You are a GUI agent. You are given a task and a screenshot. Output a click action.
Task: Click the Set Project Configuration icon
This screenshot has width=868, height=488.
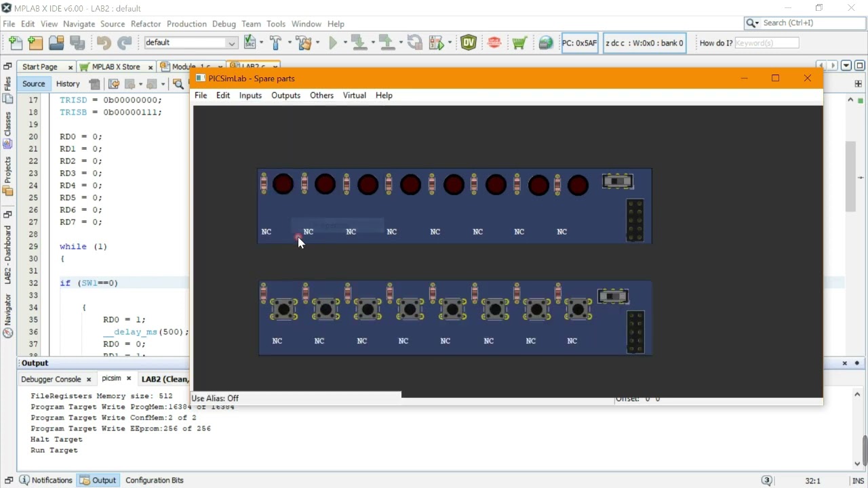[x=250, y=43]
